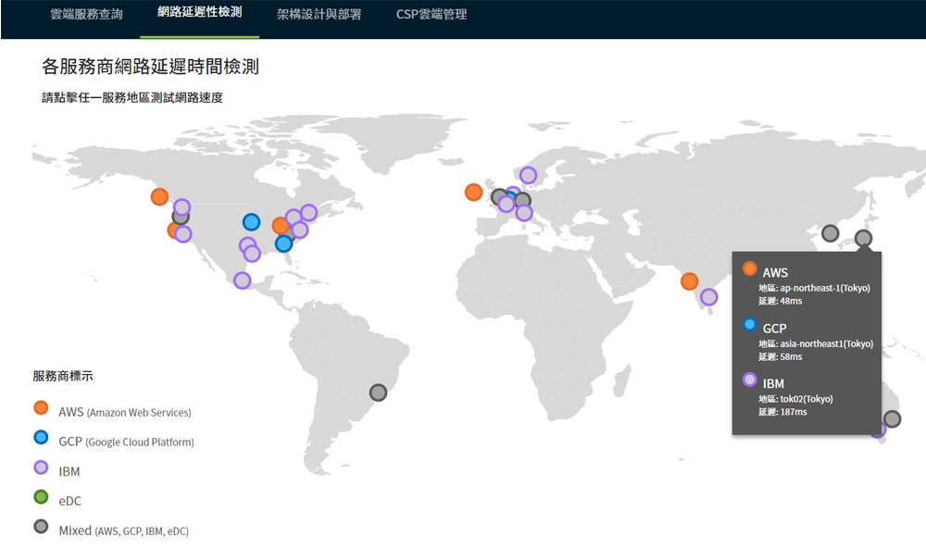Click legend label AWS (Amazon Web Services)

coord(125,412)
